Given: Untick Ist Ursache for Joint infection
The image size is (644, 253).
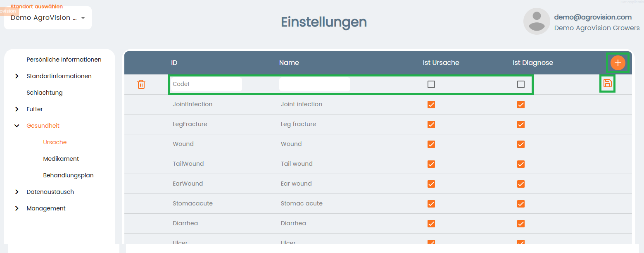Looking at the screenshot, I should (431, 105).
